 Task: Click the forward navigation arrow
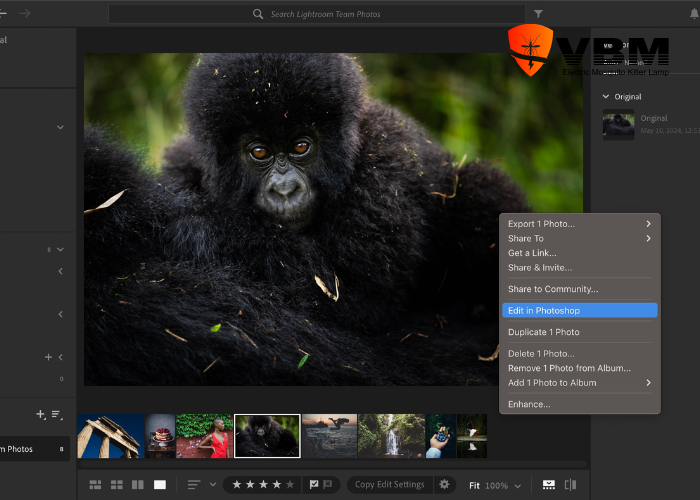tap(25, 13)
